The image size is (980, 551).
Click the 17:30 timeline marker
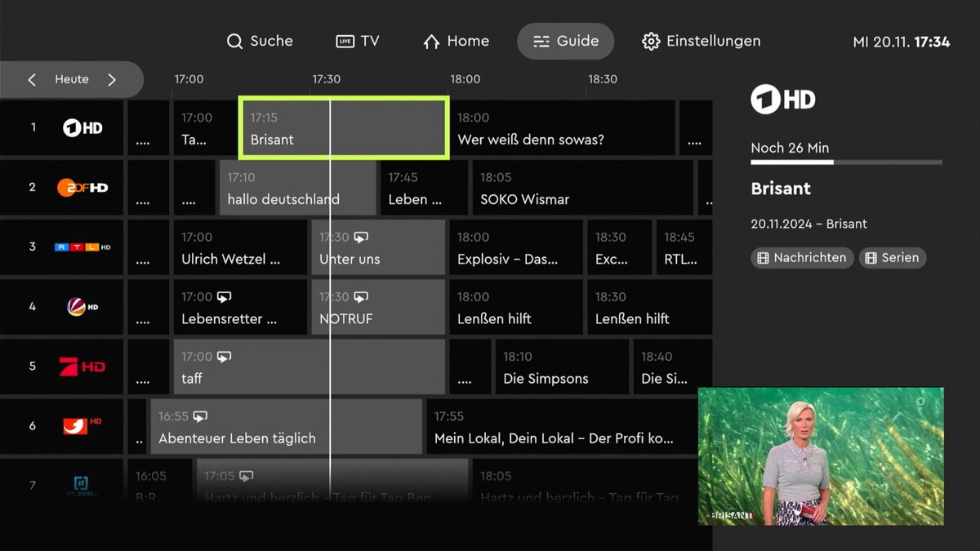coord(327,79)
